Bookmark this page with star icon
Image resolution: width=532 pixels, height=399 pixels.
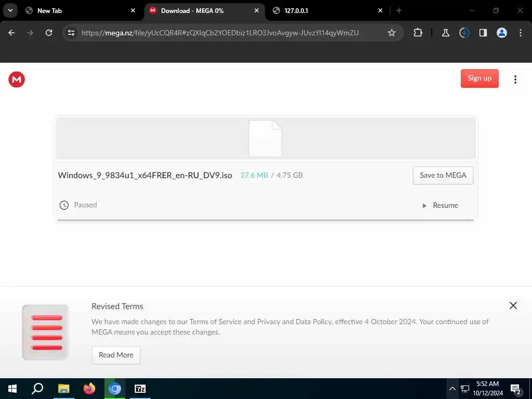point(392,33)
